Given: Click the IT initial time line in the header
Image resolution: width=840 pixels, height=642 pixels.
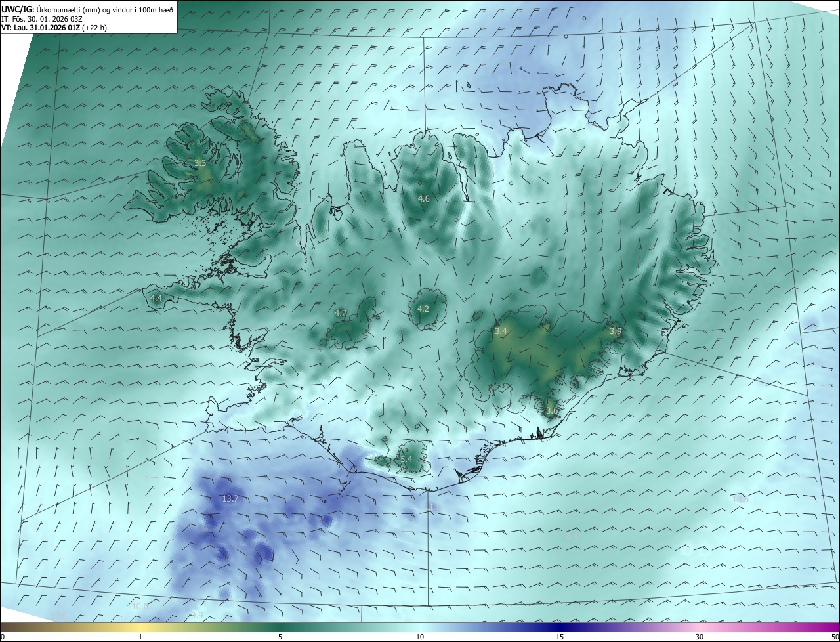Looking at the screenshot, I should (40, 19).
